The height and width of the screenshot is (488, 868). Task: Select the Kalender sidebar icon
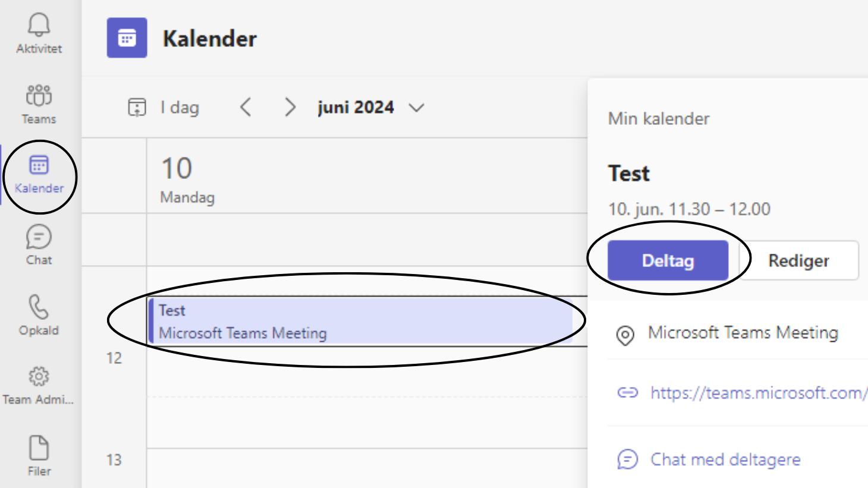39,166
